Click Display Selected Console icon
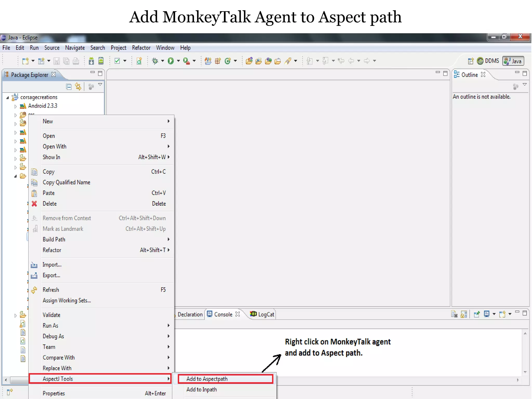532x399 pixels. [487, 314]
